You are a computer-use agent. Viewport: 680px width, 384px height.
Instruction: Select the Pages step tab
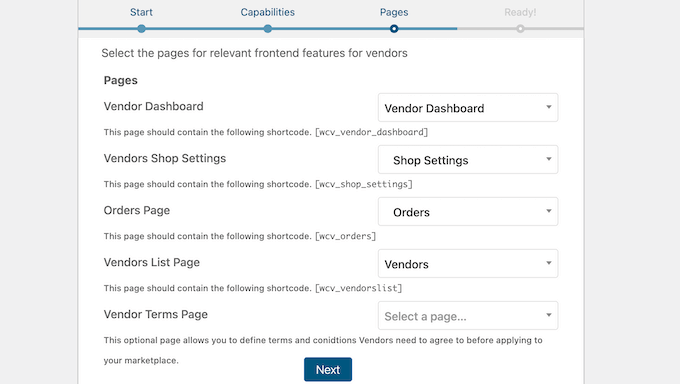tap(394, 12)
